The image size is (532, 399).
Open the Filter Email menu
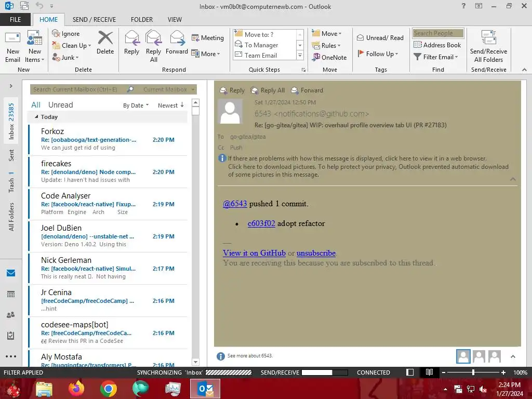tap(436, 57)
